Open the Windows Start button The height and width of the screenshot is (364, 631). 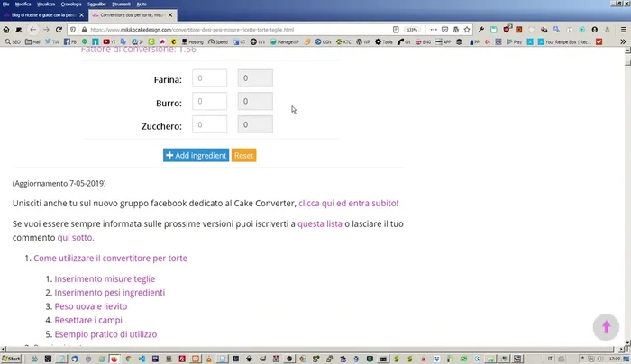[x=12, y=358]
